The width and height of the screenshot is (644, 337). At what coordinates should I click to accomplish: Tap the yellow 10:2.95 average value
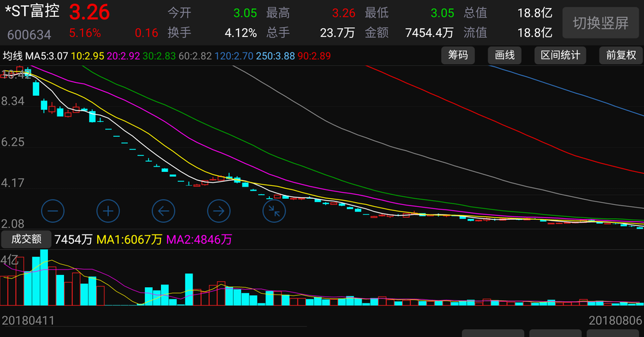(x=88, y=56)
